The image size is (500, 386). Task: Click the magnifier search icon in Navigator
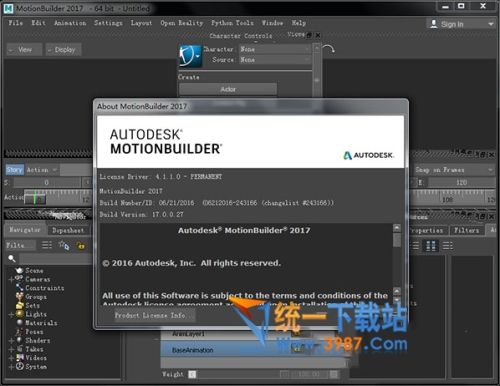point(12,258)
